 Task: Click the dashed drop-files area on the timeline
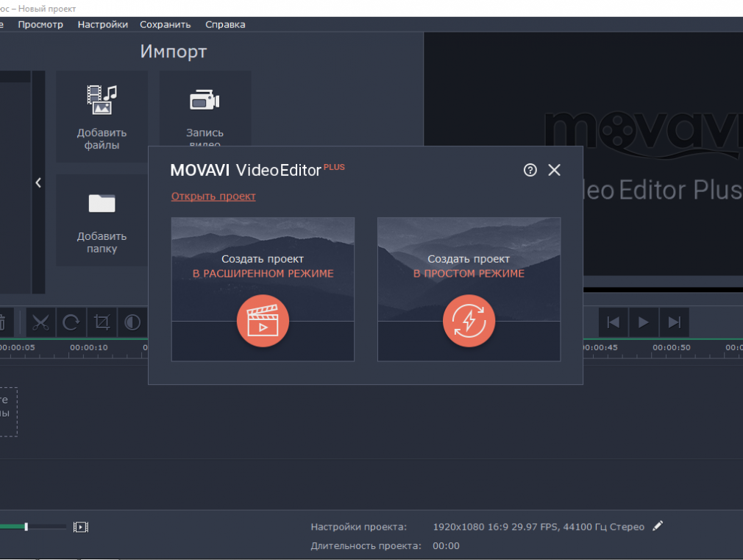(9, 411)
